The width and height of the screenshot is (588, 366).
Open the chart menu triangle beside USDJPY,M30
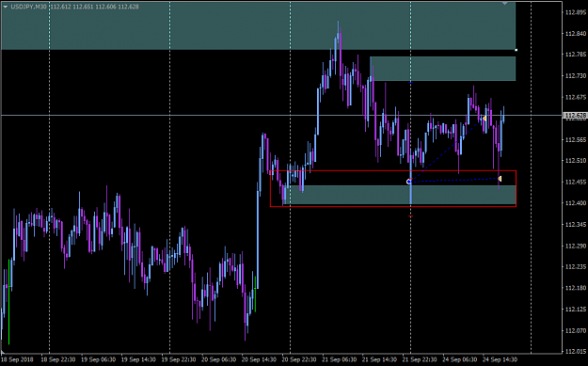pyautogui.click(x=6, y=7)
